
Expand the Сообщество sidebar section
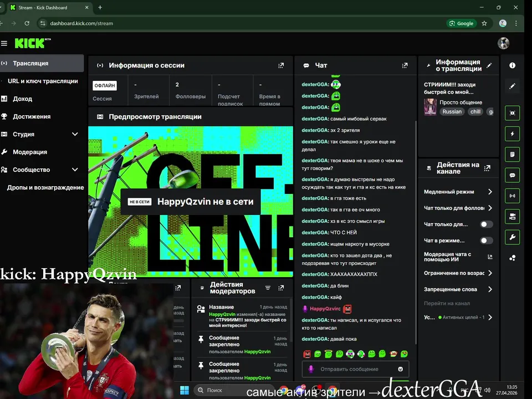click(x=75, y=170)
